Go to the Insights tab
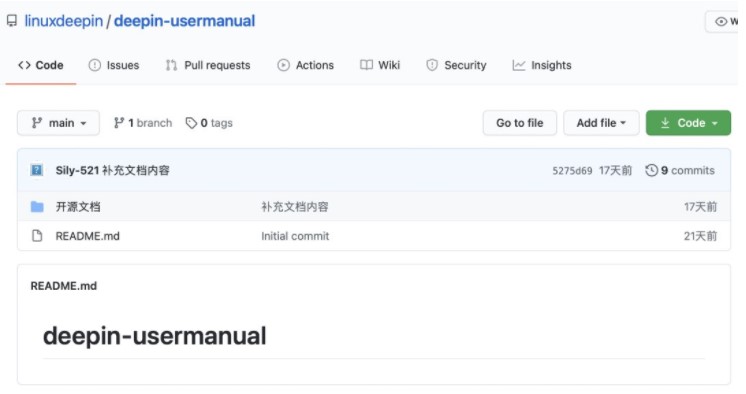 tap(542, 65)
